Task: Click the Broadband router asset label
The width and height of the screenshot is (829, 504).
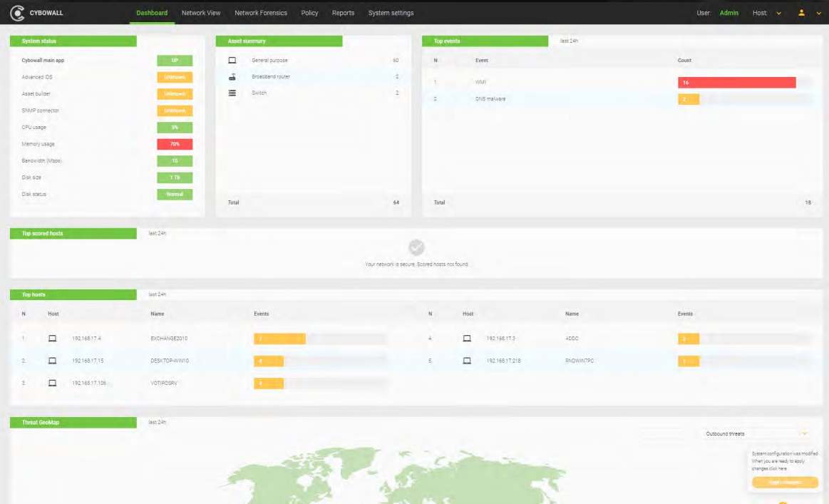Action: 271,77
